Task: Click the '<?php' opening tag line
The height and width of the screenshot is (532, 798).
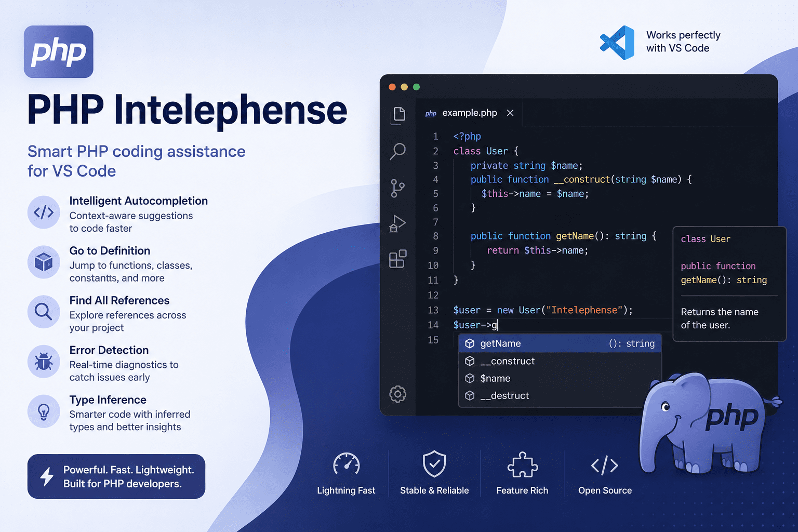Action: click(467, 136)
